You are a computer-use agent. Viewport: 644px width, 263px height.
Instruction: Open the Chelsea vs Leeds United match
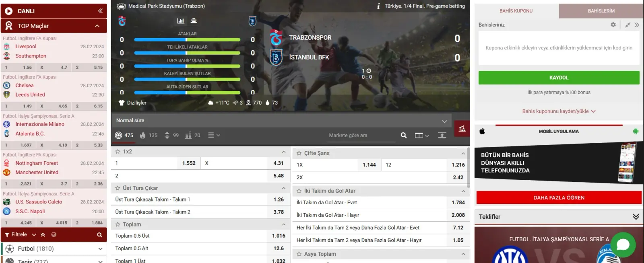click(54, 90)
